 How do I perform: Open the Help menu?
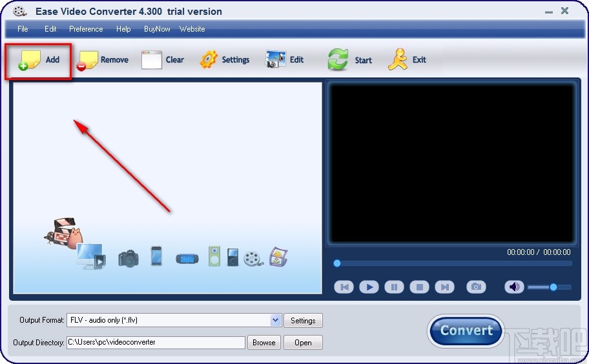(123, 29)
